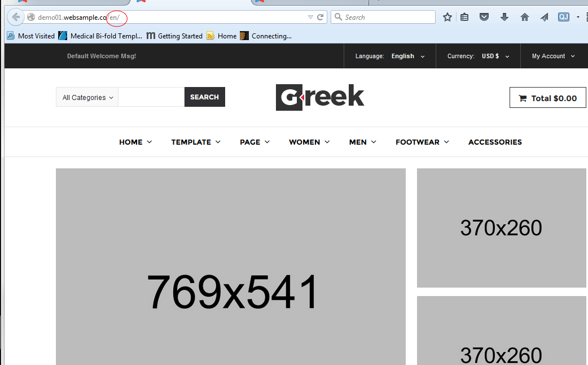Go to browser home page icon
The width and height of the screenshot is (588, 365).
point(525,17)
